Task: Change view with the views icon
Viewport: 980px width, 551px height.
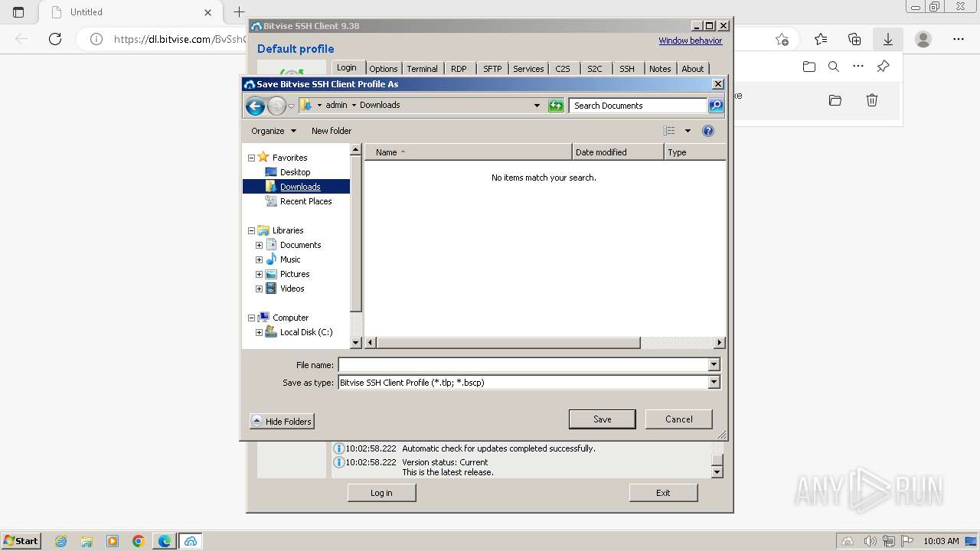Action: [x=669, y=131]
